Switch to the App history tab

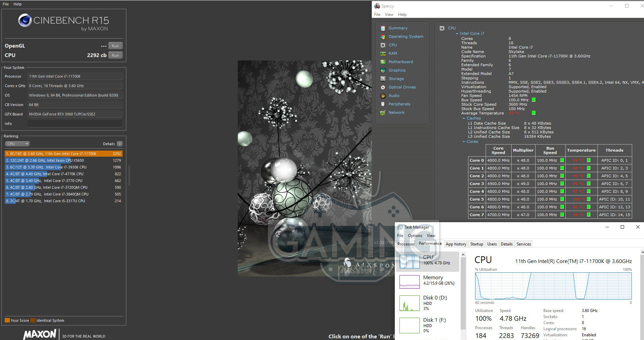point(456,244)
